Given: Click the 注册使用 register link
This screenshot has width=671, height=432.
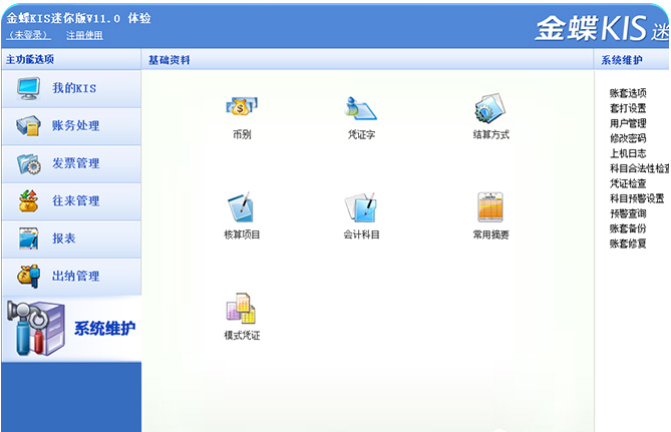Looking at the screenshot, I should coord(84,35).
